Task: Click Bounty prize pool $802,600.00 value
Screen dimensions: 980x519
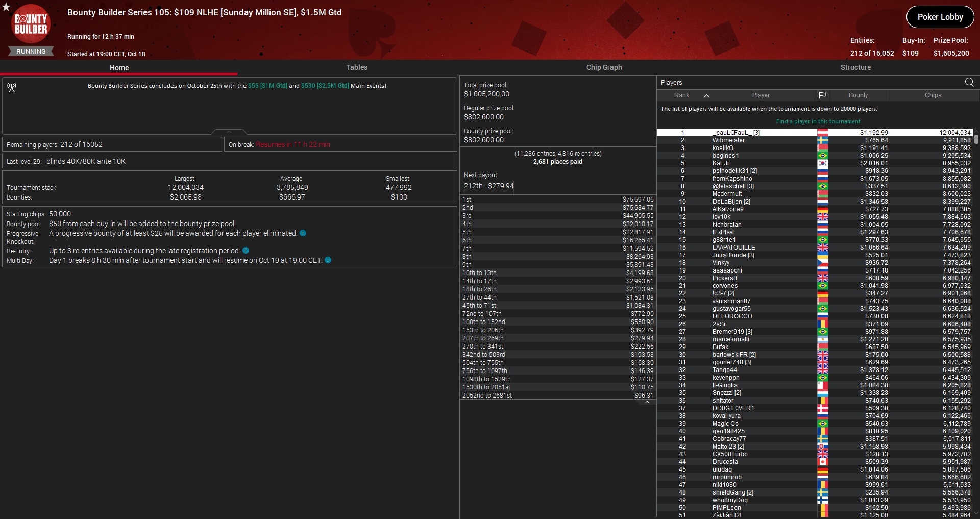Action: point(484,140)
